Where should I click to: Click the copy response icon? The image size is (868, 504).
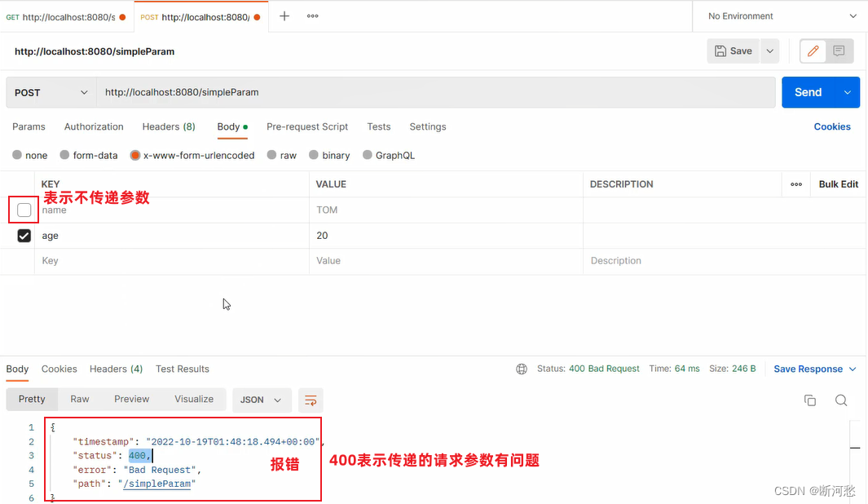[809, 400]
